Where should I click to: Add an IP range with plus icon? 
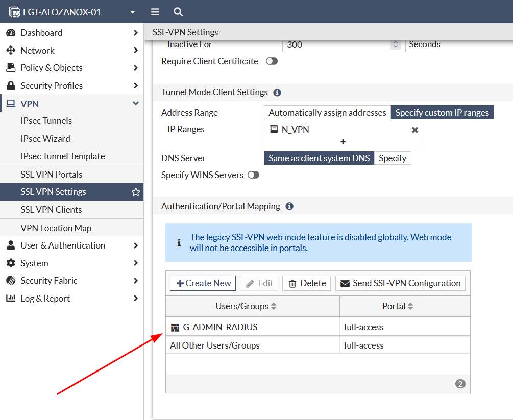click(343, 142)
